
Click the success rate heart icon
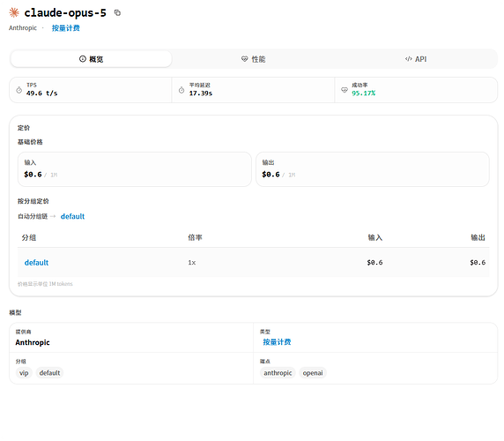tap(345, 90)
